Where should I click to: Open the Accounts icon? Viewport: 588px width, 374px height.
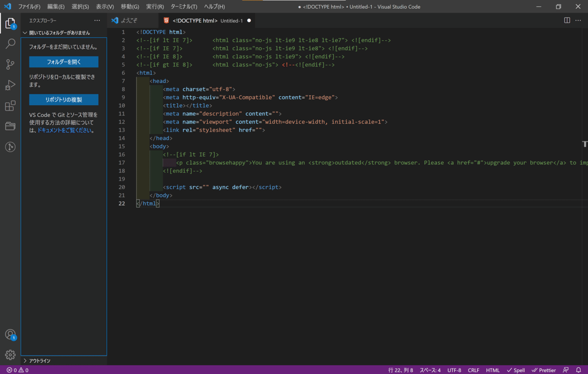point(10,335)
